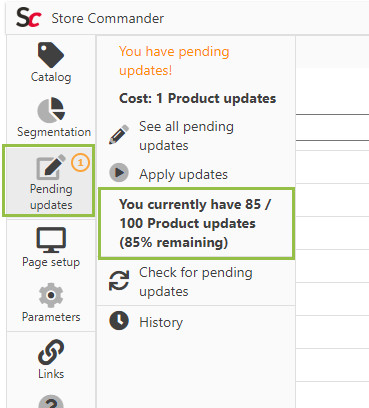Open Page setup monitor icon
The image size is (369, 408).
click(x=51, y=240)
